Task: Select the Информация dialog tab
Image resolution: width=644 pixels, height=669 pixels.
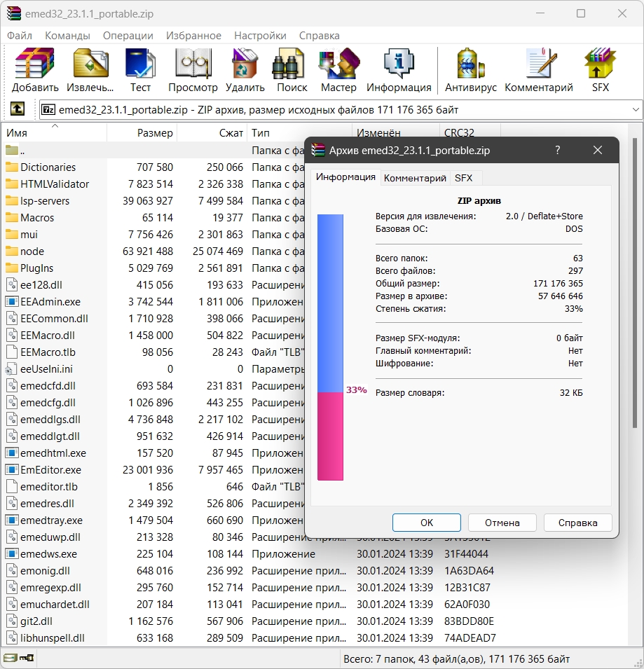Action: coord(345,177)
